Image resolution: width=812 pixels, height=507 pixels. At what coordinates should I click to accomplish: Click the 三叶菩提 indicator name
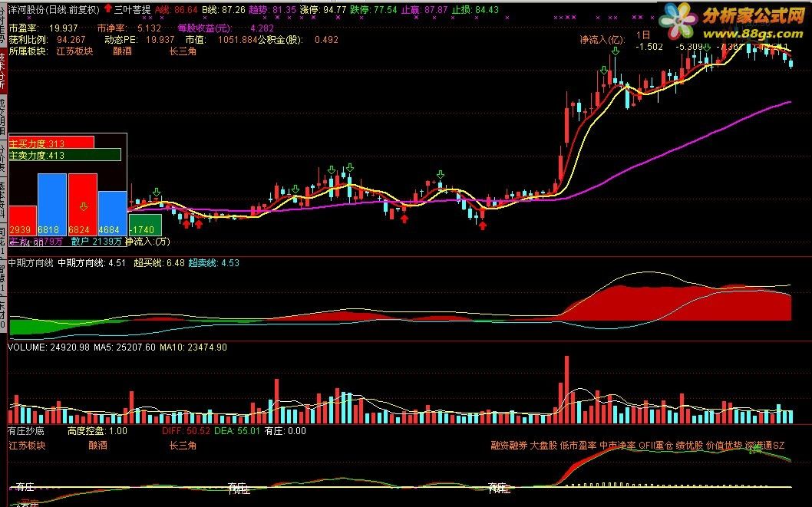132,9
